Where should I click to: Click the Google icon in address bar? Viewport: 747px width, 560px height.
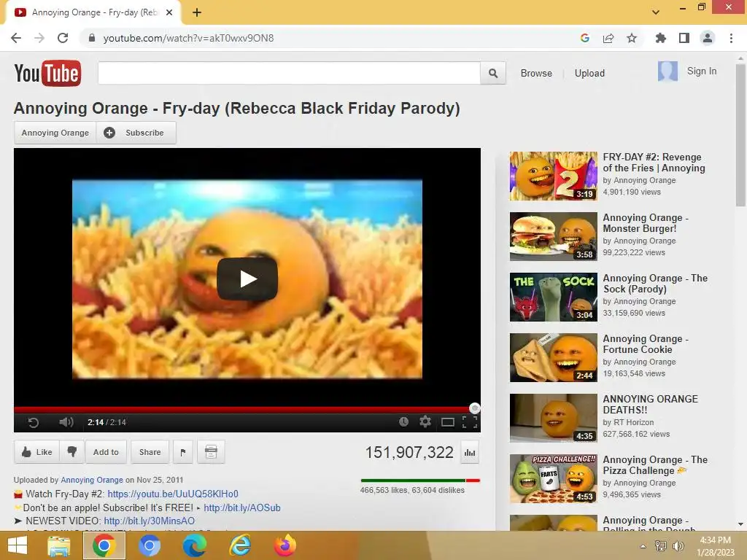585,38
